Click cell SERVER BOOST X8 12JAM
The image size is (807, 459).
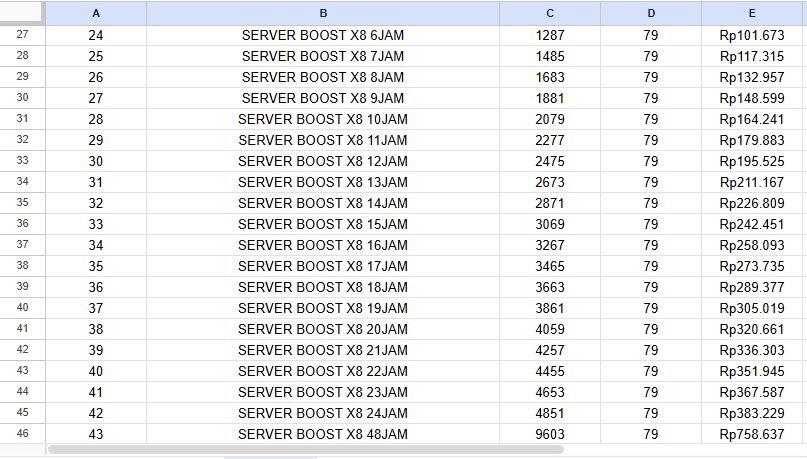coord(323,162)
